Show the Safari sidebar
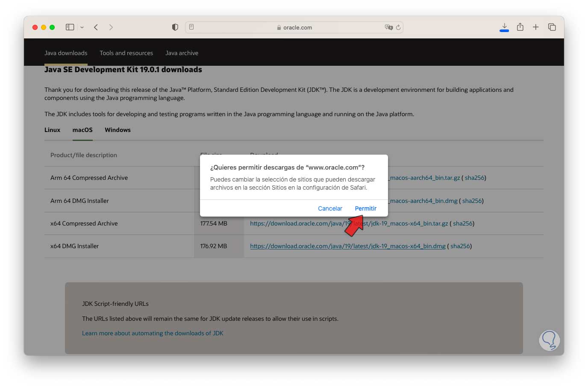The height and width of the screenshot is (387, 588). [70, 27]
